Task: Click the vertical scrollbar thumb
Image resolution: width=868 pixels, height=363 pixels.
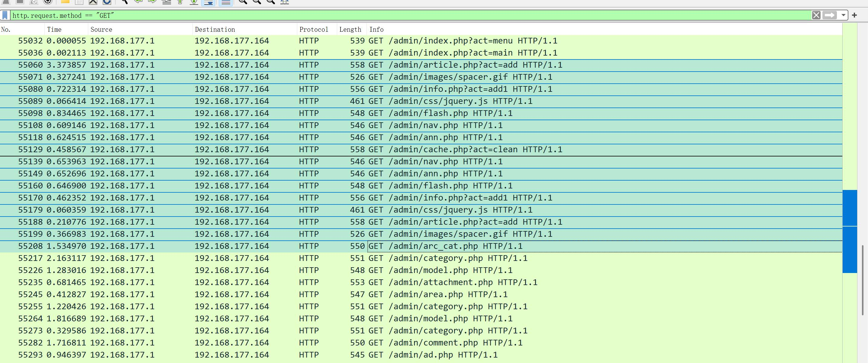Action: pyautogui.click(x=863, y=280)
